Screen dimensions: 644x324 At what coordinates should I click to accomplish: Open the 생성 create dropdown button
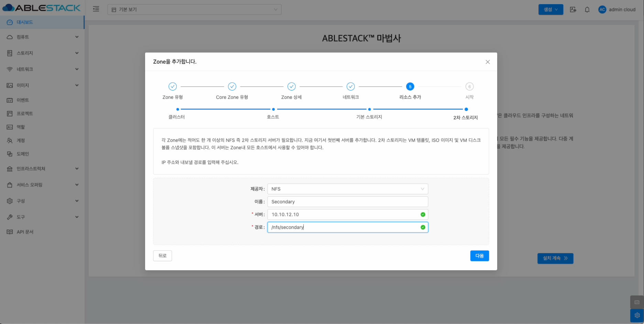[550, 10]
